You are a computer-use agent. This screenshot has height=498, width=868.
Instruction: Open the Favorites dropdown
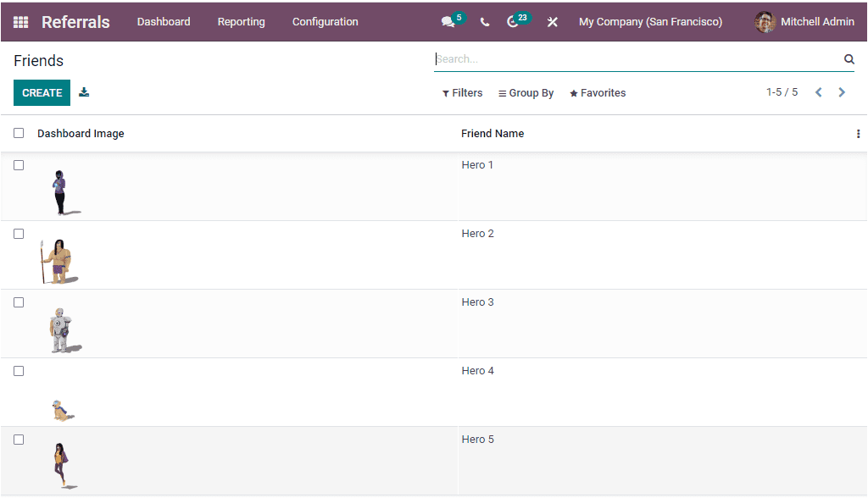pos(597,92)
